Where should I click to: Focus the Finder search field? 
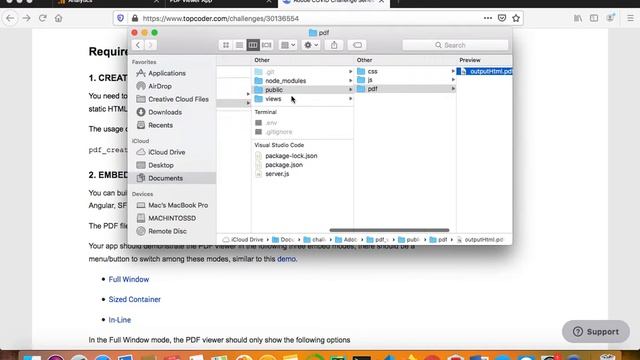point(455,45)
